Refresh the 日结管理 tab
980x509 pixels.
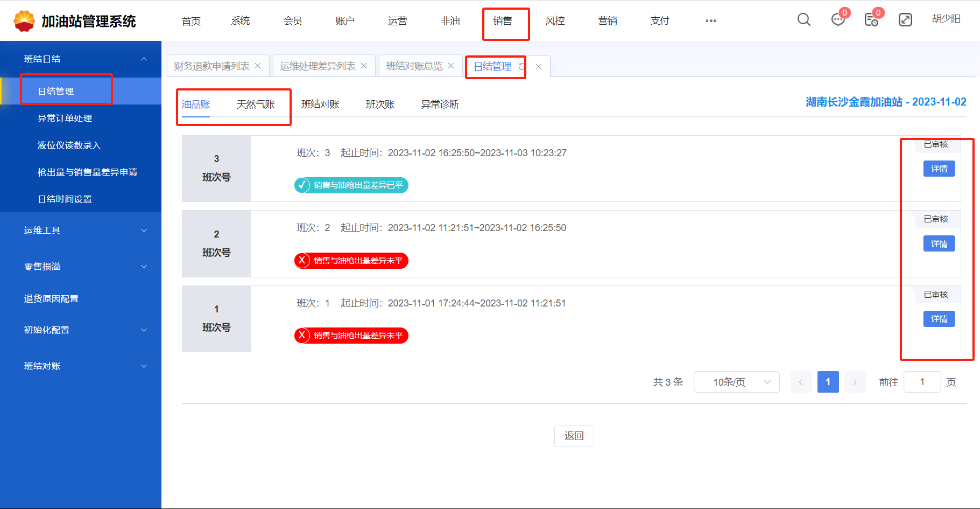521,66
